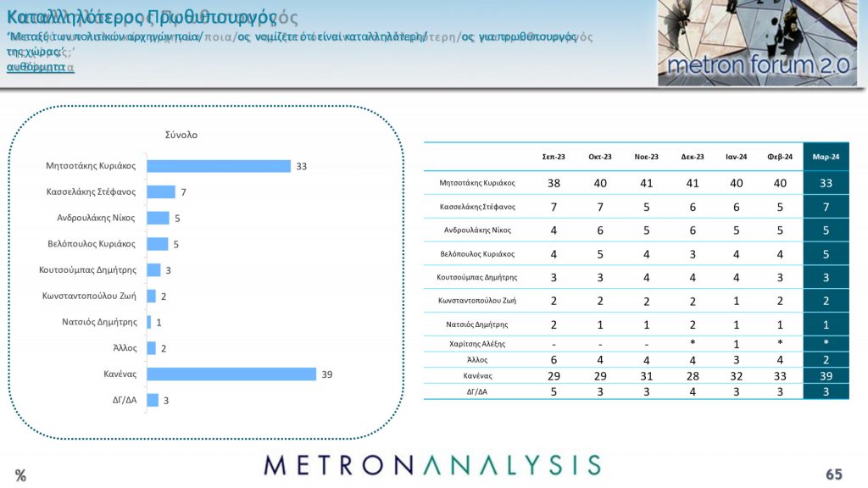Click the Κασσελάκης Στέφανος bar in chart
Viewport: 868px width, 488px height.
161,192
